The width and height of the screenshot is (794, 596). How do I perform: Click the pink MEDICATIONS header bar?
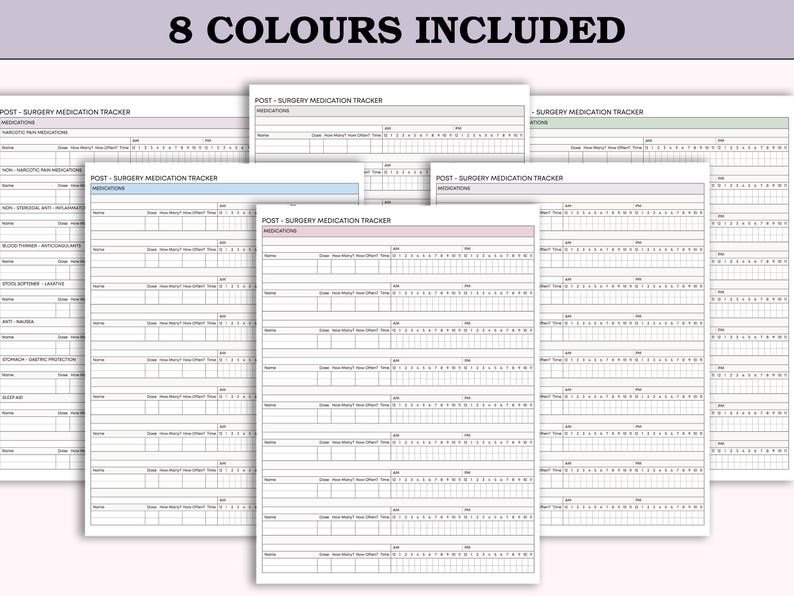point(398,231)
